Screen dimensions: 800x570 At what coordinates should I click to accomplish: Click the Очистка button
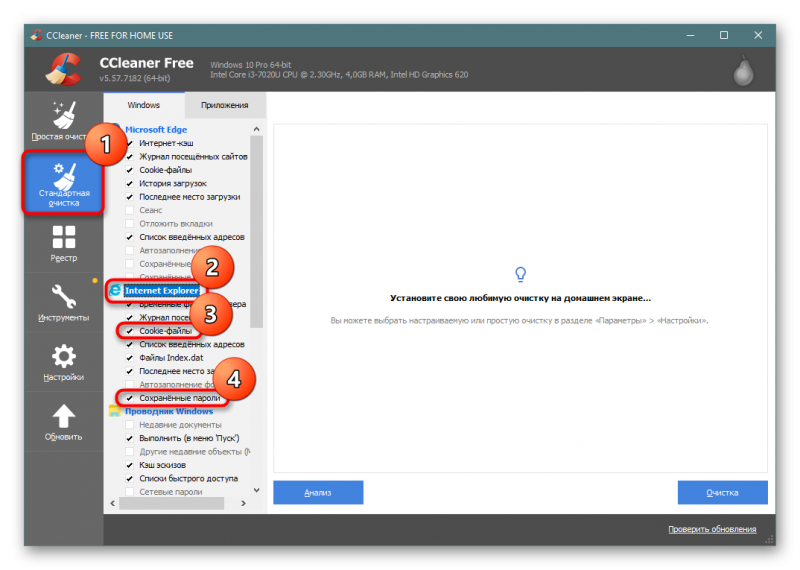722,492
